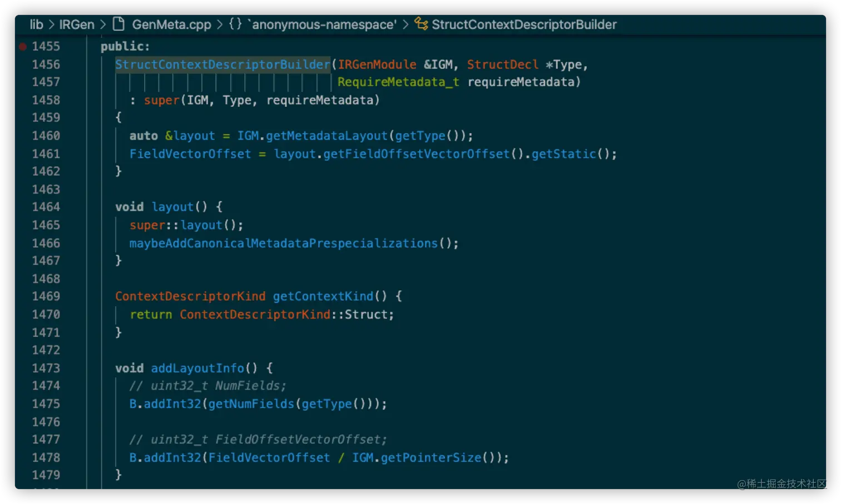The height and width of the screenshot is (504, 841).
Task: Click 'layout' function name on line 1464
Action: [172, 207]
